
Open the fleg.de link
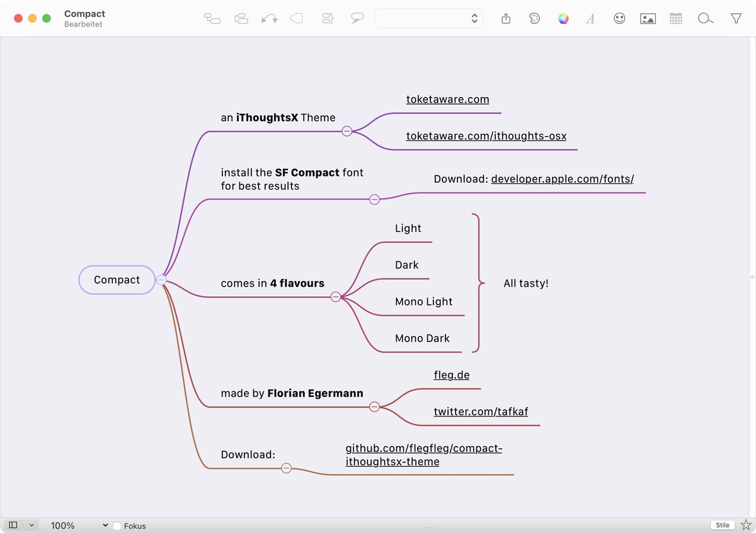452,375
